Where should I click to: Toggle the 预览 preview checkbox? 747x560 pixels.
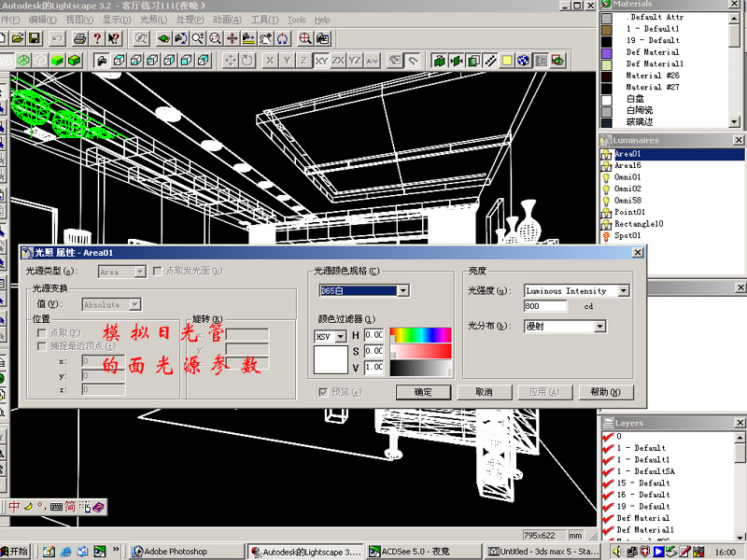tap(323, 392)
